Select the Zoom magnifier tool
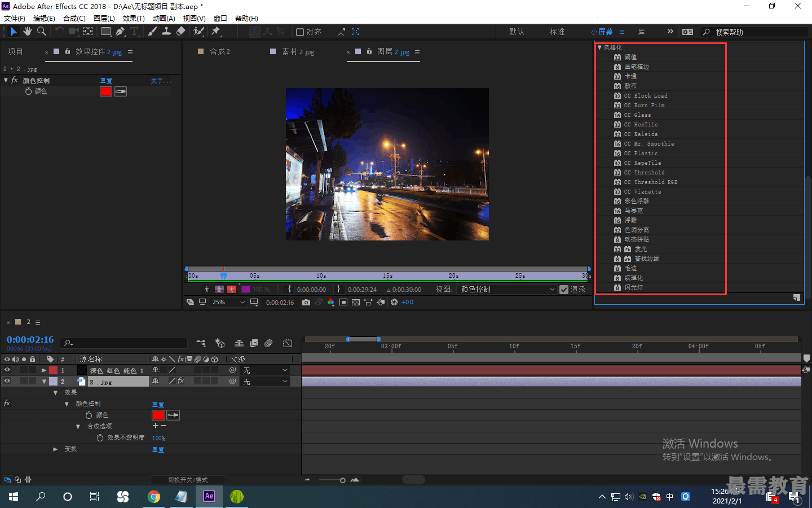This screenshot has width=812, height=508. pyautogui.click(x=41, y=32)
